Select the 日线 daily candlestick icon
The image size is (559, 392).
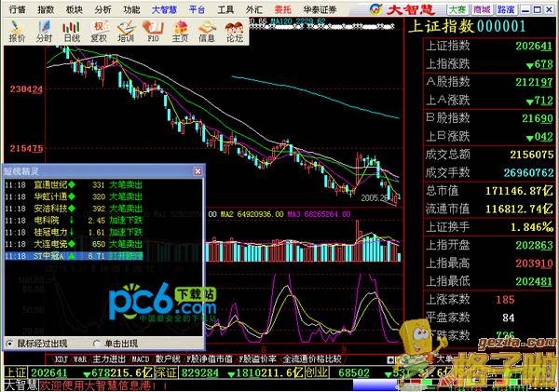point(72,32)
